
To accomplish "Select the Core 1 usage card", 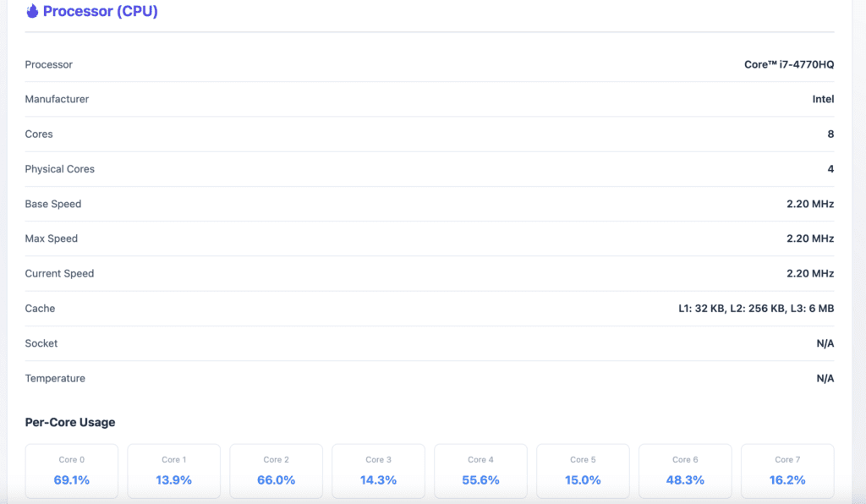I will 173,471.
